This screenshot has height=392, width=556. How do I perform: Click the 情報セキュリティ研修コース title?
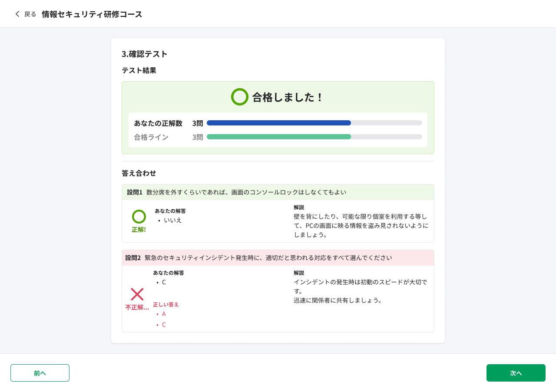(92, 14)
